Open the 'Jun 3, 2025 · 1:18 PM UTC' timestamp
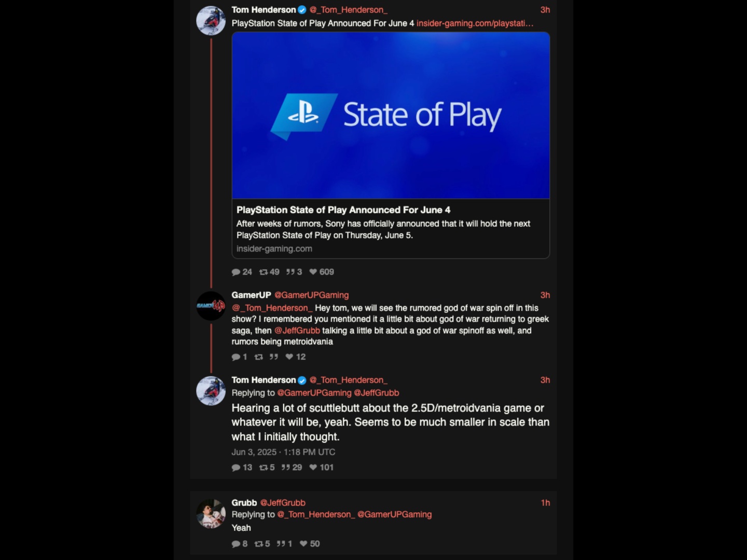The width and height of the screenshot is (747, 560). point(283,452)
